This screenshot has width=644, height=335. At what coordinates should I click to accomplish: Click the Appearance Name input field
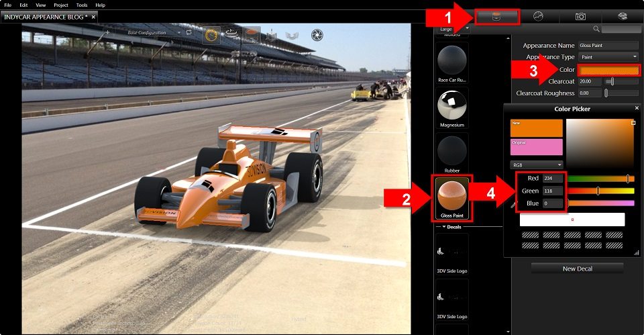[608, 45]
